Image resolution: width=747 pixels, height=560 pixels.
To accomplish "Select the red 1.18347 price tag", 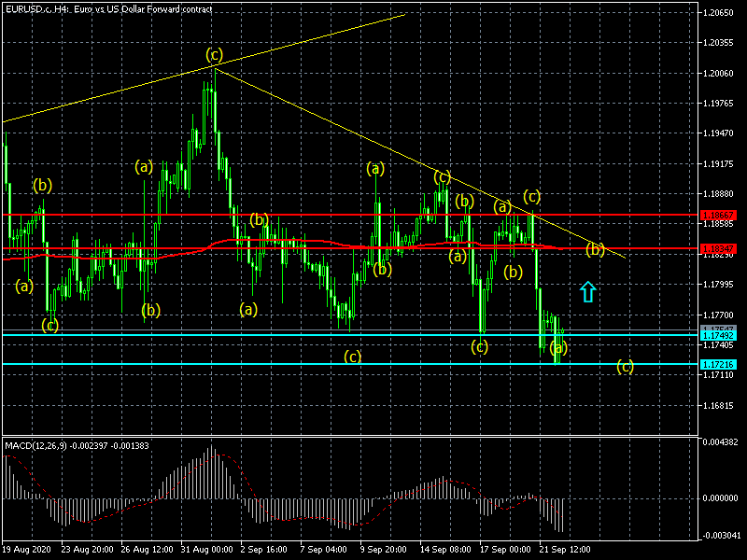I will point(717,248).
